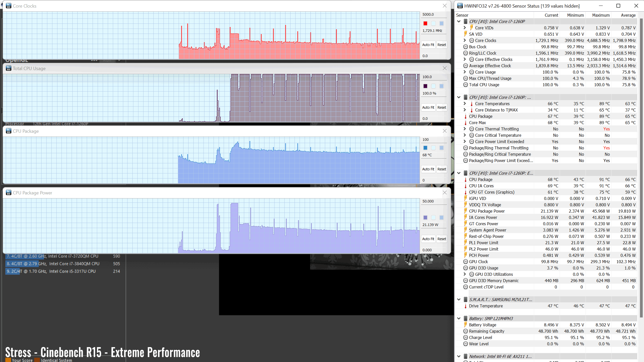The image size is (644, 362).
Task: Select the Core Distance to TjMAX row
Action: tap(547, 110)
